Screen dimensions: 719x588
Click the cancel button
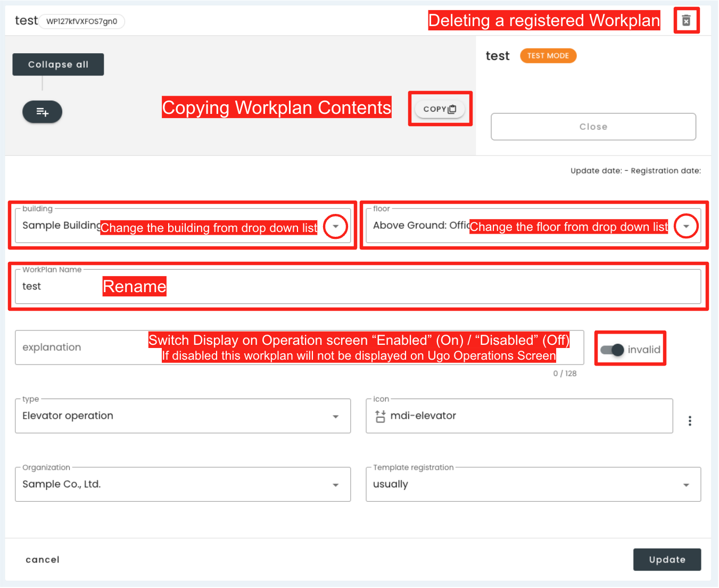click(43, 560)
